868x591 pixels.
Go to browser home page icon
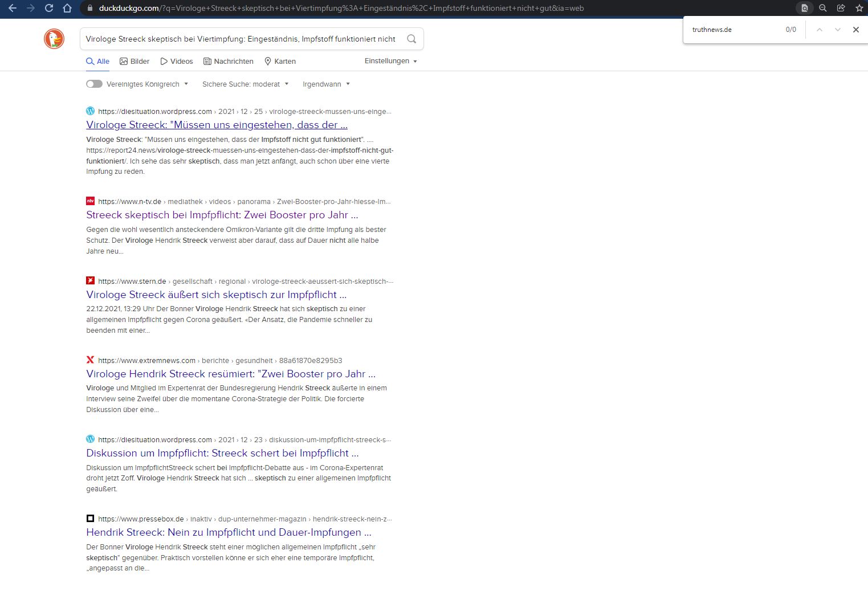tap(67, 8)
